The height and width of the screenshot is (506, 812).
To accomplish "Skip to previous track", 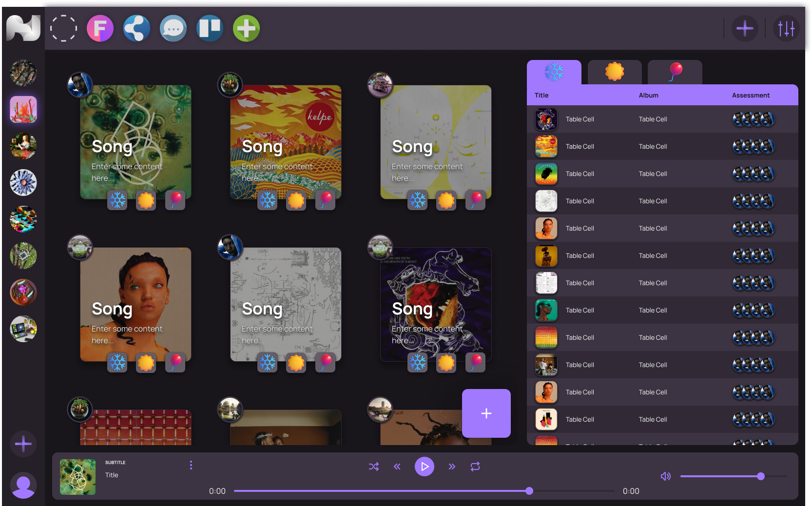I will coord(397,467).
